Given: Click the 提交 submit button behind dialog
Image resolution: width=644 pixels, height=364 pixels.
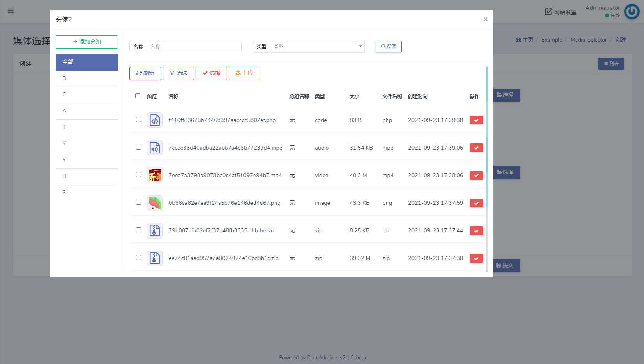Looking at the screenshot, I should click(506, 266).
